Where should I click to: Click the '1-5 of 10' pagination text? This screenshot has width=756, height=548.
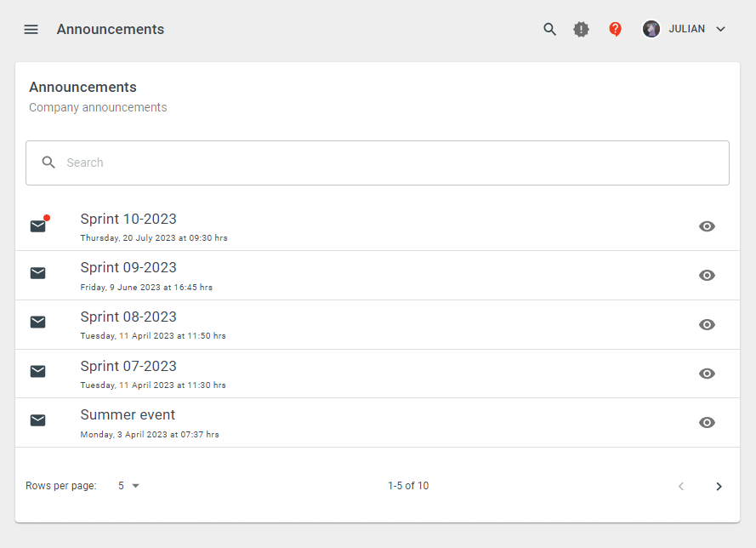click(x=408, y=486)
